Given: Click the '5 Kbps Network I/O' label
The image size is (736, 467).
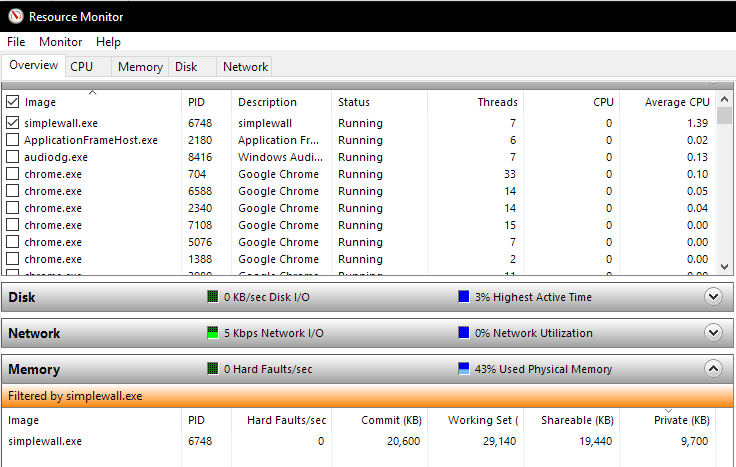Looking at the screenshot, I should (274, 333).
